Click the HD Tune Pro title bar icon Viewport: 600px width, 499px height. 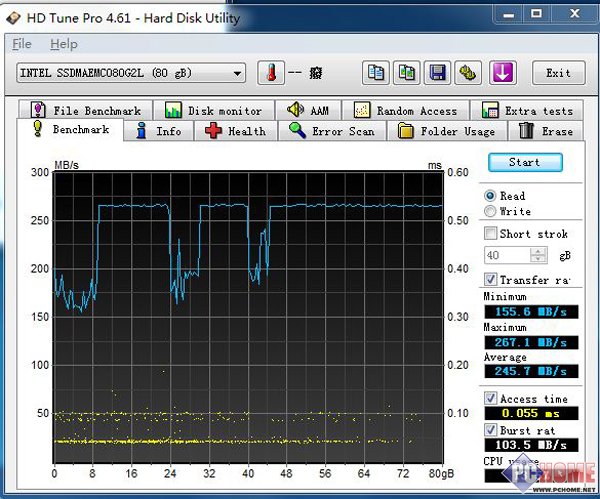click(x=13, y=18)
